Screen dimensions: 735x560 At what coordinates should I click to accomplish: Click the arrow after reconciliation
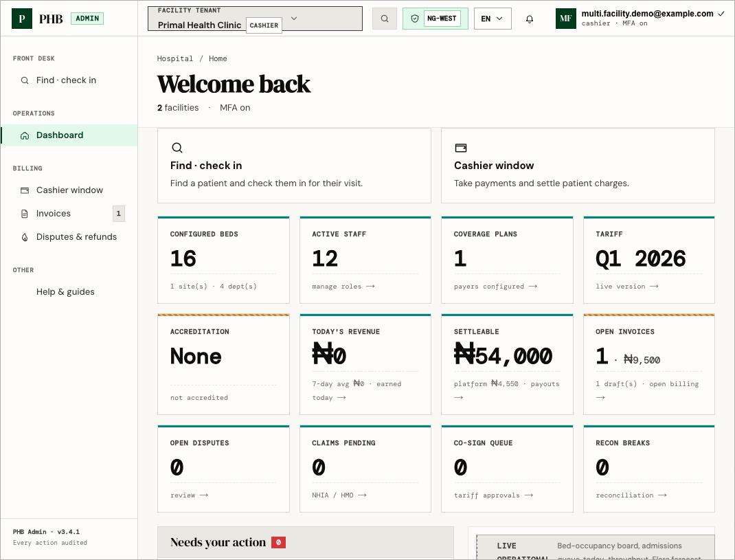click(x=662, y=495)
